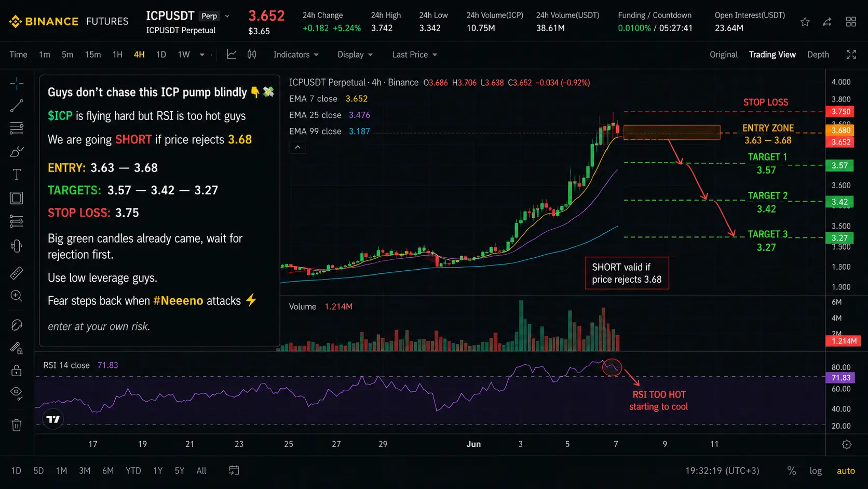Click the Binance logo

pyautogui.click(x=44, y=21)
